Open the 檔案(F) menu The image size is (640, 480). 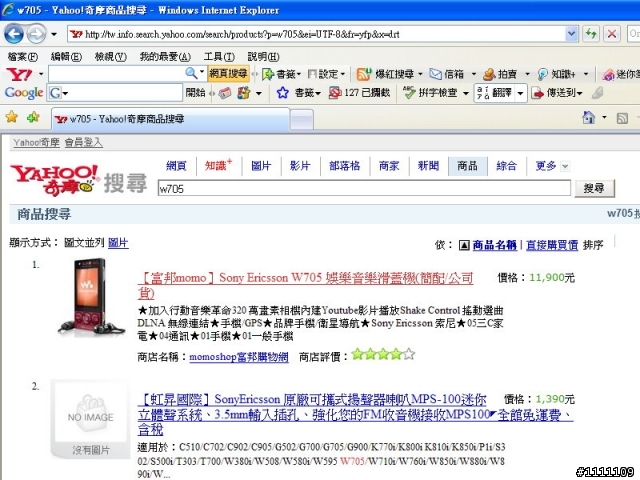[23, 57]
